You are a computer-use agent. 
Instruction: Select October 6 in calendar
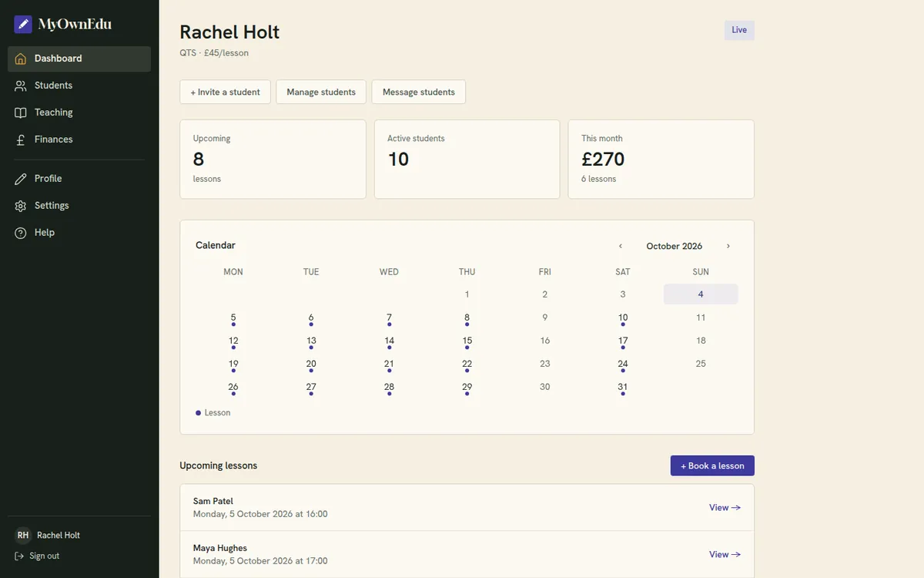(311, 318)
